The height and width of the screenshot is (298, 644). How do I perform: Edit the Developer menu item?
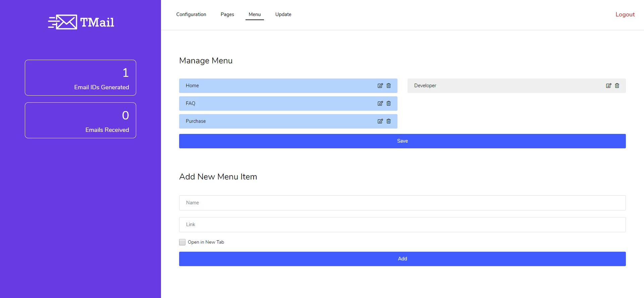coord(608,86)
